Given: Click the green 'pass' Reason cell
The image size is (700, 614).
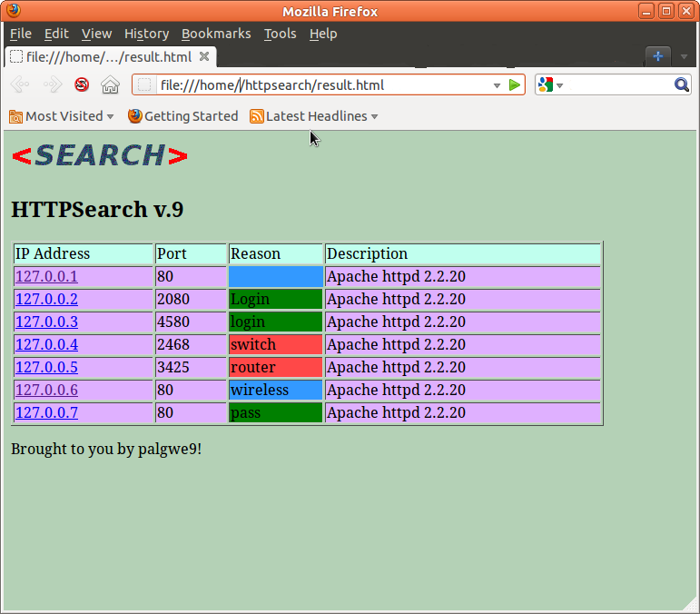Looking at the screenshot, I should point(275,413).
